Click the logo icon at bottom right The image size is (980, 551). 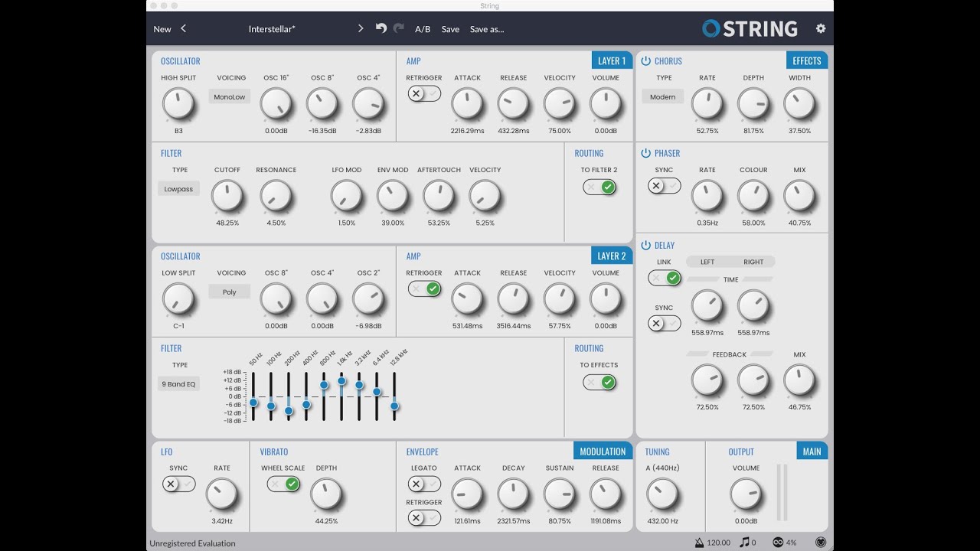[821, 543]
